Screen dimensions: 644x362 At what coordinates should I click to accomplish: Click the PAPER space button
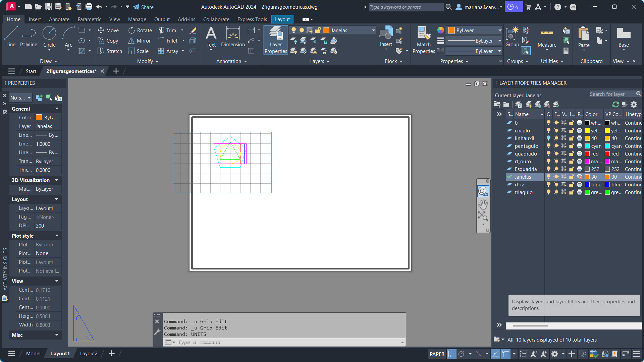click(x=437, y=354)
